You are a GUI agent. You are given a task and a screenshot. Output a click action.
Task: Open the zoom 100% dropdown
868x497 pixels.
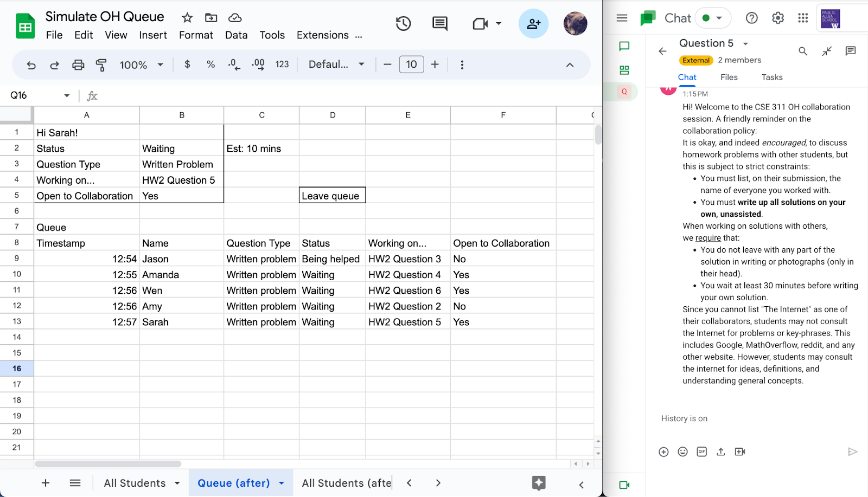click(x=141, y=65)
